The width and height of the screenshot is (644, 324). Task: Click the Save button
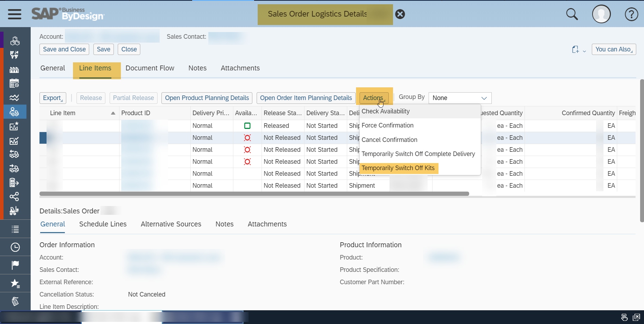point(104,49)
